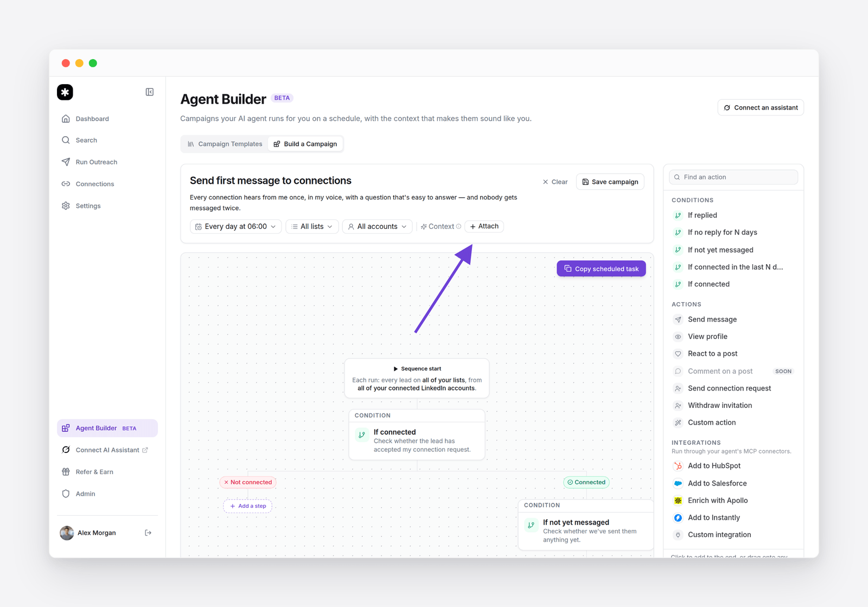Click the asterisk app logo
Image resolution: width=868 pixels, height=607 pixels.
[x=65, y=92]
